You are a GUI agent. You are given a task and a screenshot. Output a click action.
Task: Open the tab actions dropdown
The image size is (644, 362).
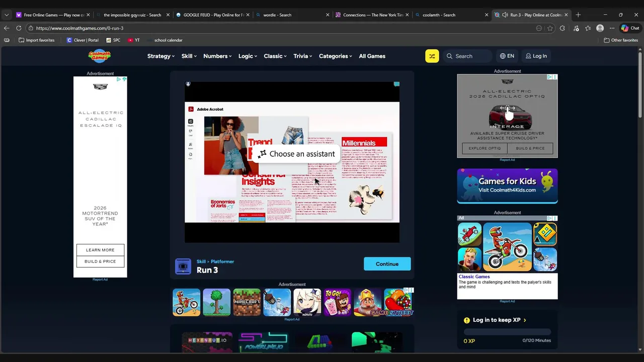click(7, 15)
